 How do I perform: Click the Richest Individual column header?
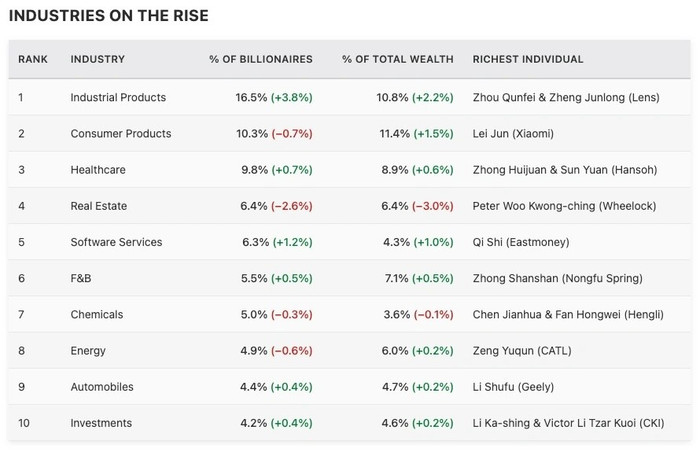tap(528, 59)
